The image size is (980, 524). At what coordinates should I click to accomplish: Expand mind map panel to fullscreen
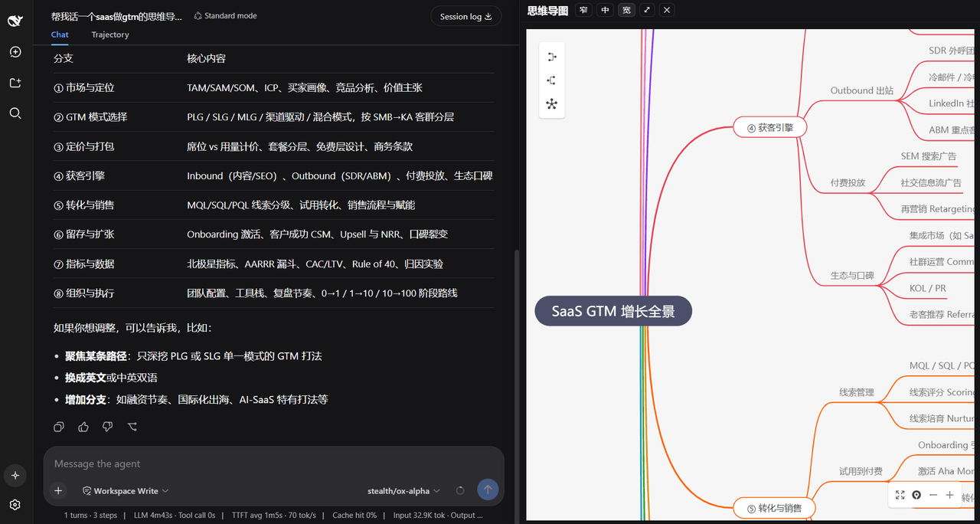pos(647,10)
